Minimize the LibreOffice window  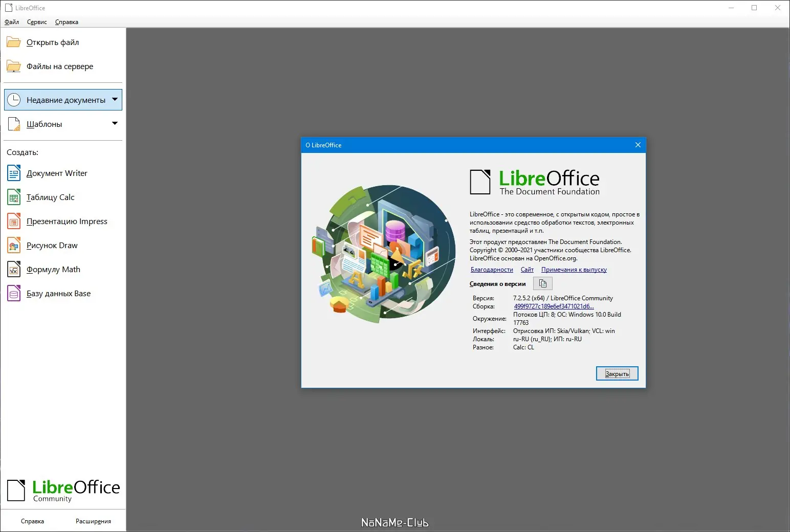click(731, 8)
